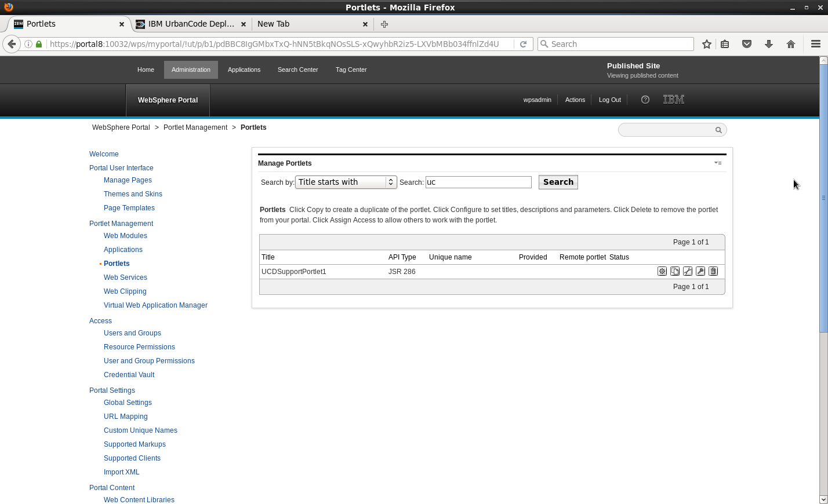Click the Firefox bookmark star icon
The width and height of the screenshot is (828, 504).
[706, 44]
